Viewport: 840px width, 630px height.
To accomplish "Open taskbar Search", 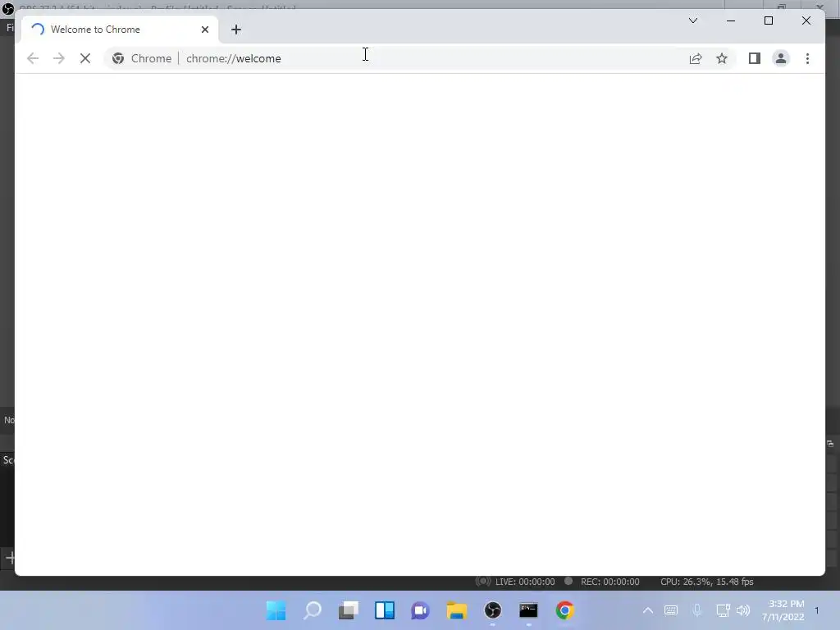I will point(313,610).
